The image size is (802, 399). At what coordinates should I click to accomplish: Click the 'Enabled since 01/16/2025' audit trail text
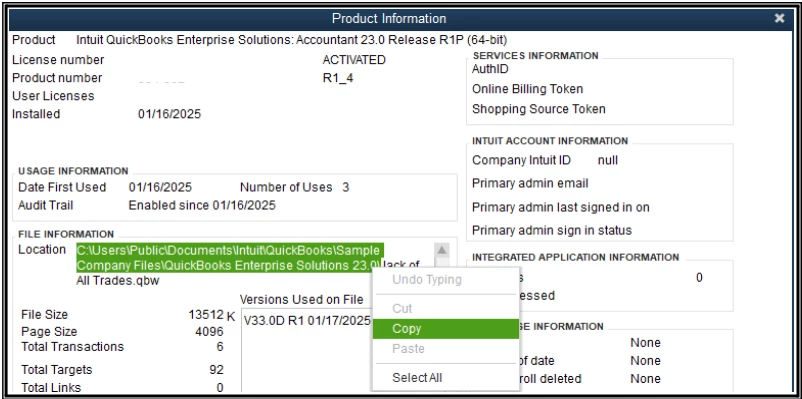click(x=202, y=206)
